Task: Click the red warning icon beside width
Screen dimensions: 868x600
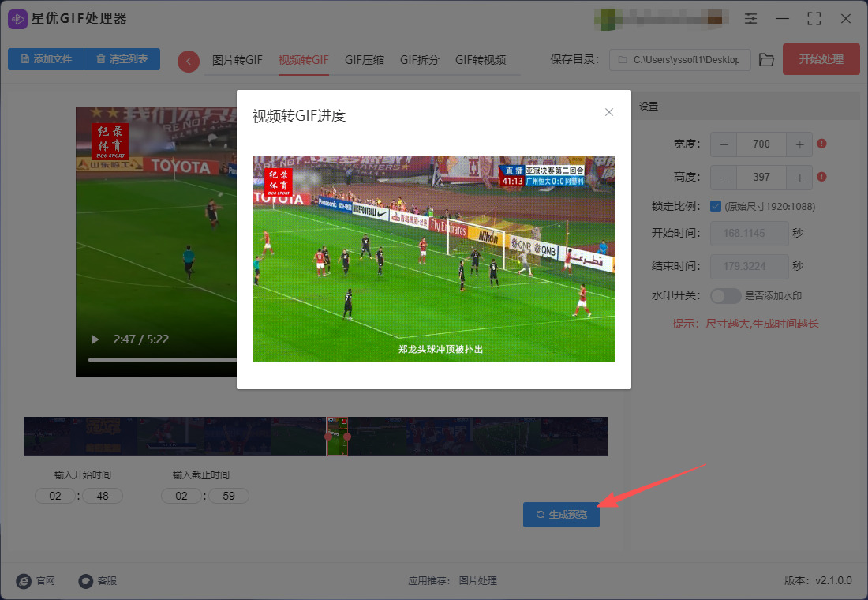Action: (x=821, y=144)
